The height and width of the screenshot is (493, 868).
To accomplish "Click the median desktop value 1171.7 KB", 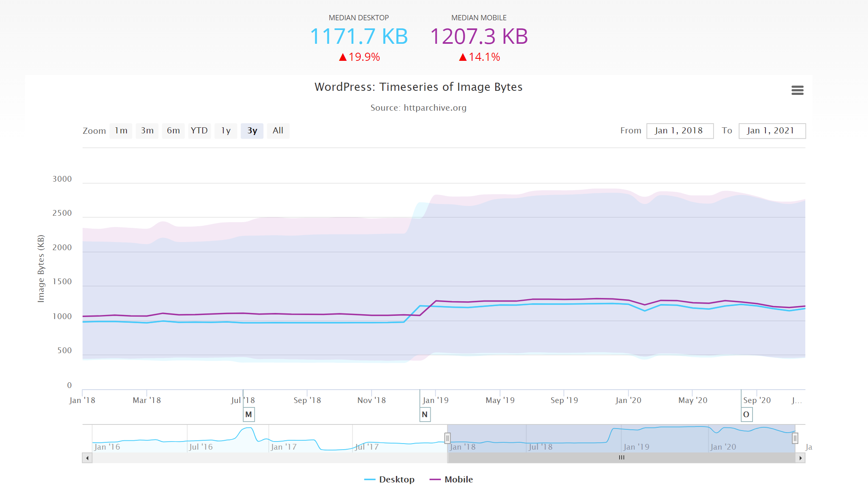I will point(359,36).
